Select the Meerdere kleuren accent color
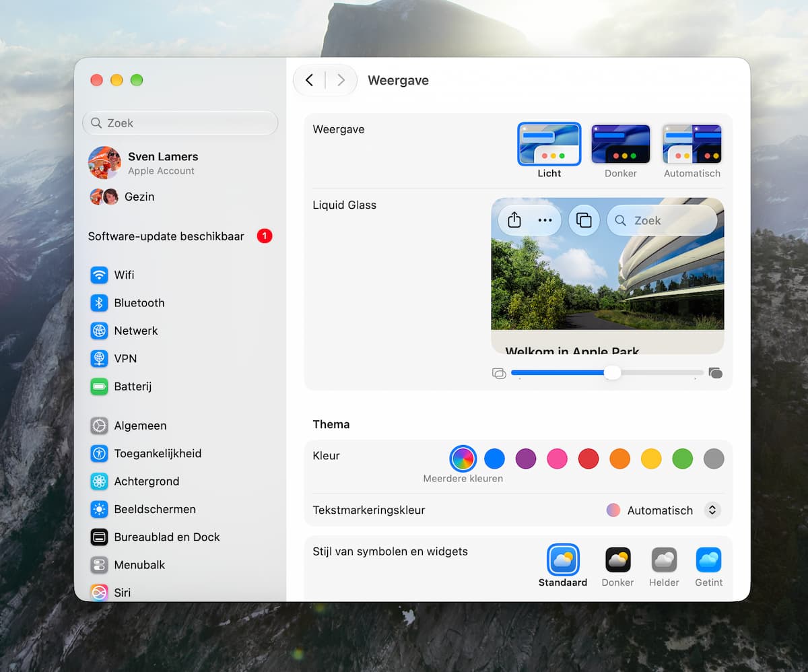 (x=463, y=459)
